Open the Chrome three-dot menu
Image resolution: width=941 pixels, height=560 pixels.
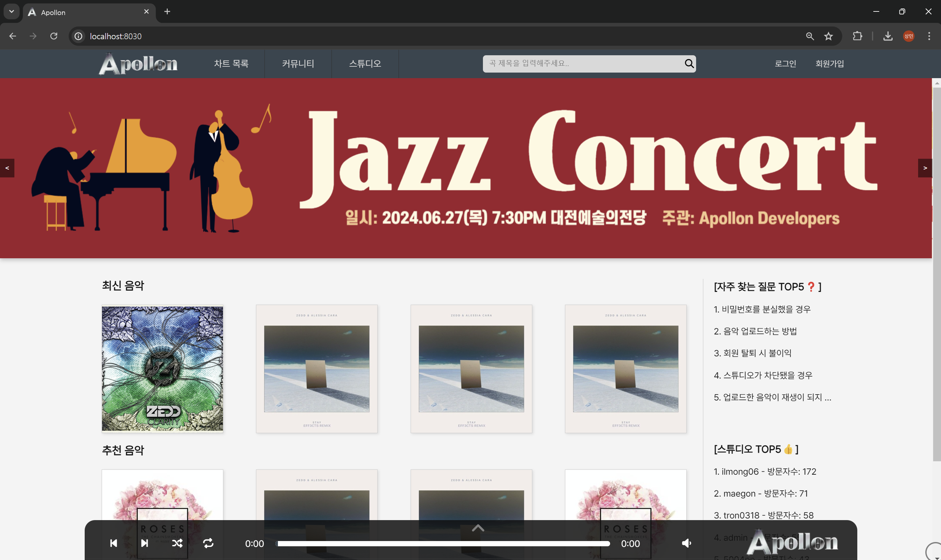[x=929, y=36]
